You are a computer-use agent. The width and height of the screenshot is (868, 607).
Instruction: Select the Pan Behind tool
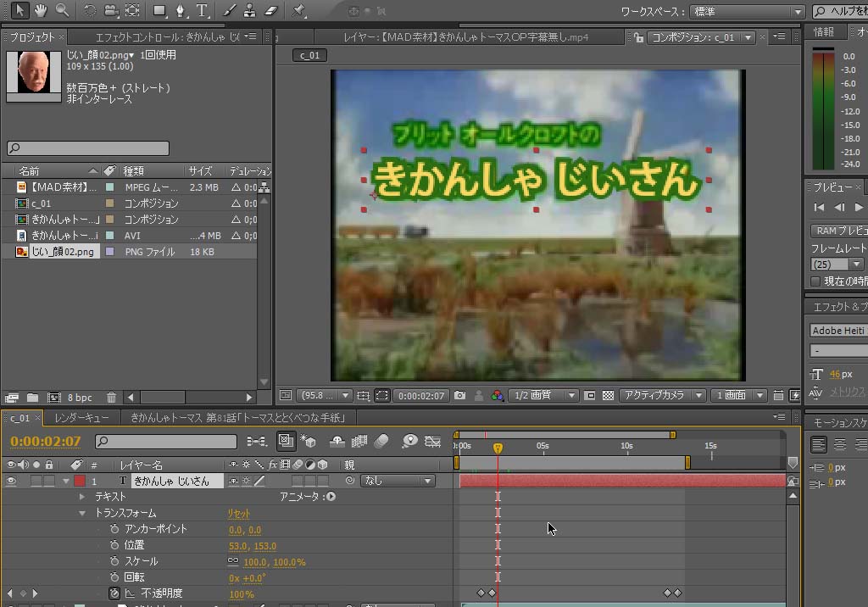[132, 10]
